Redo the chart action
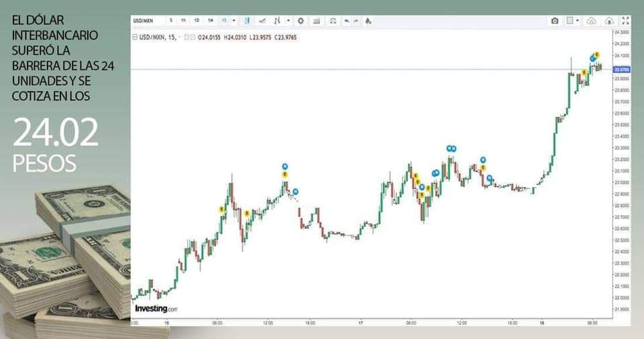644x339 pixels. pos(356,21)
